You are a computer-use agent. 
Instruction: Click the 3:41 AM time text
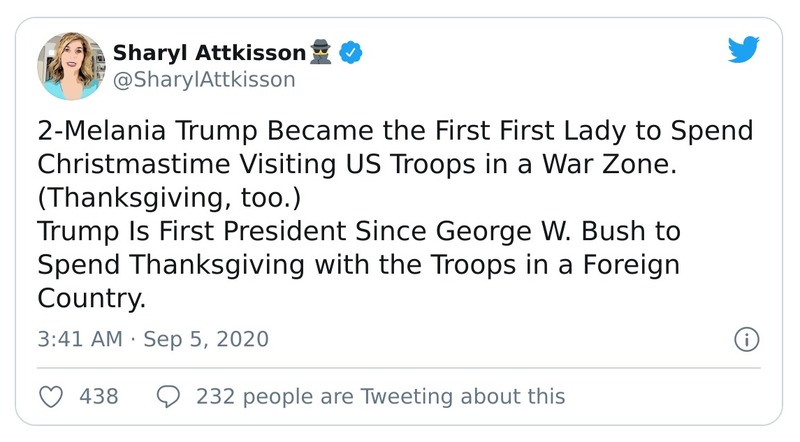(80, 339)
